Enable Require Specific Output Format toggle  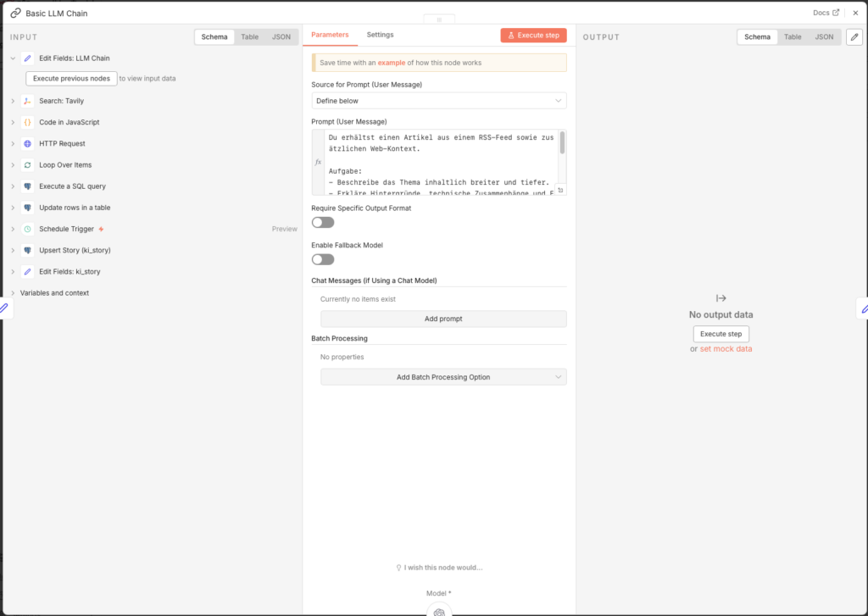click(x=323, y=222)
